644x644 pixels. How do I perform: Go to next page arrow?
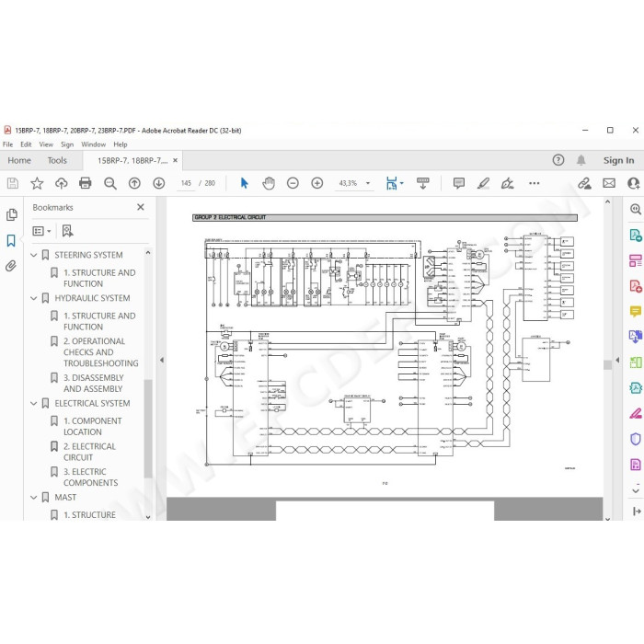click(159, 183)
